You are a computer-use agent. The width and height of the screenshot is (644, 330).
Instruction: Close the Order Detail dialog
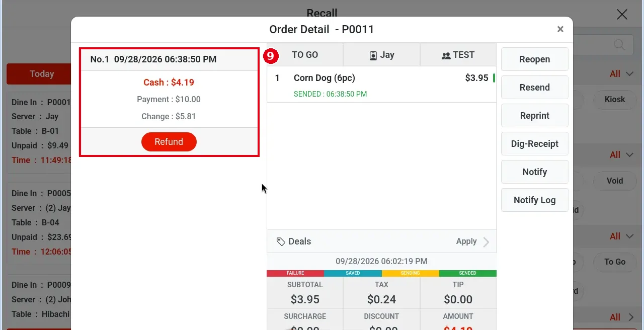[560, 29]
